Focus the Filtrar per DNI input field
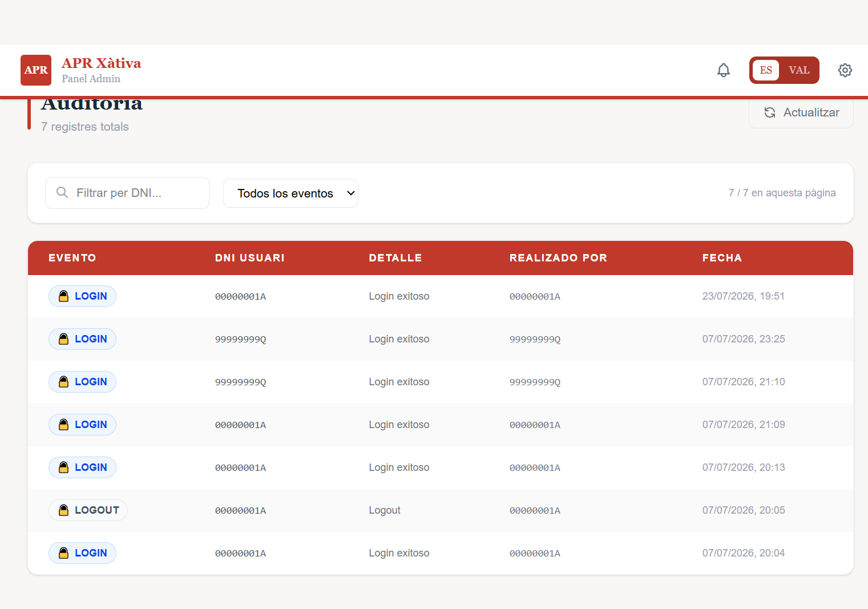 tap(127, 193)
